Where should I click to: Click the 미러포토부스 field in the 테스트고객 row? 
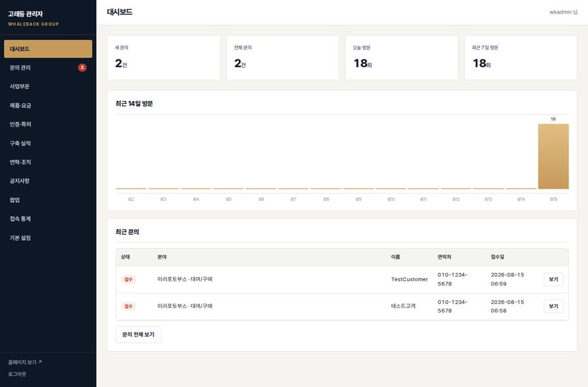pos(185,306)
